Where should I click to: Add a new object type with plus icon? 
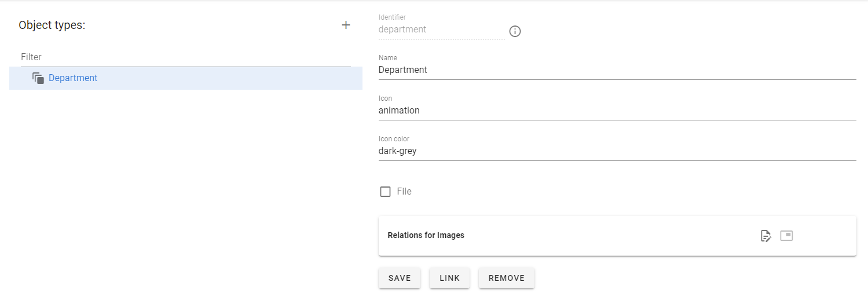click(346, 25)
